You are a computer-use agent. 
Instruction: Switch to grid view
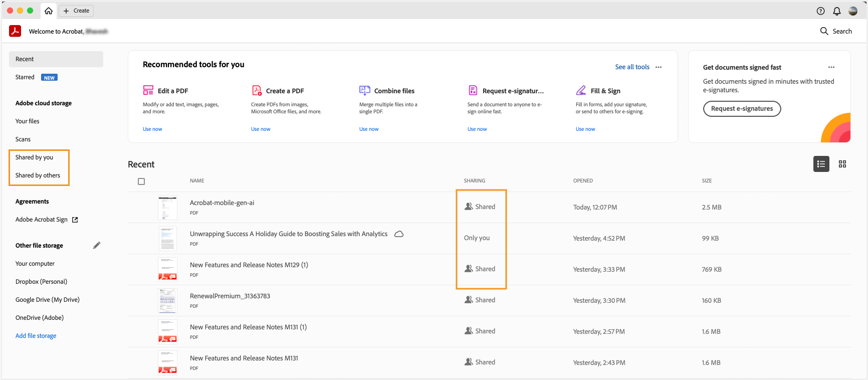[x=842, y=164]
